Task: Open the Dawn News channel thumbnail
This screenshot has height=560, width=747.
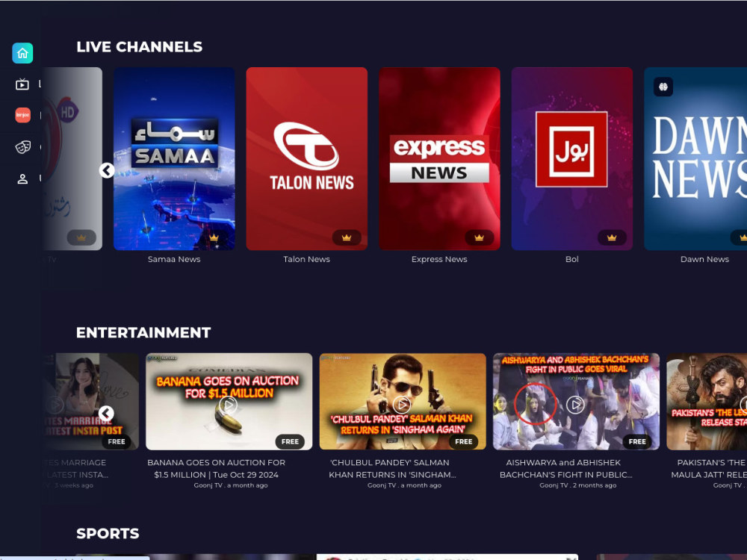Action: click(x=695, y=158)
